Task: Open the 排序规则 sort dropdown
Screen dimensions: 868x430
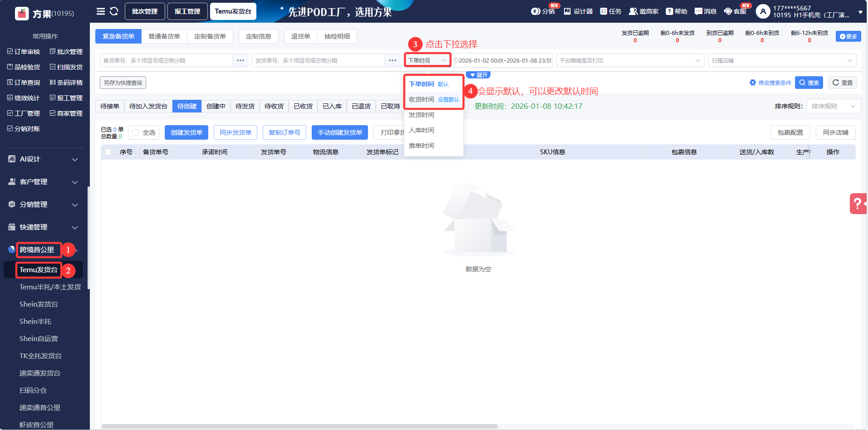Action: [834, 106]
